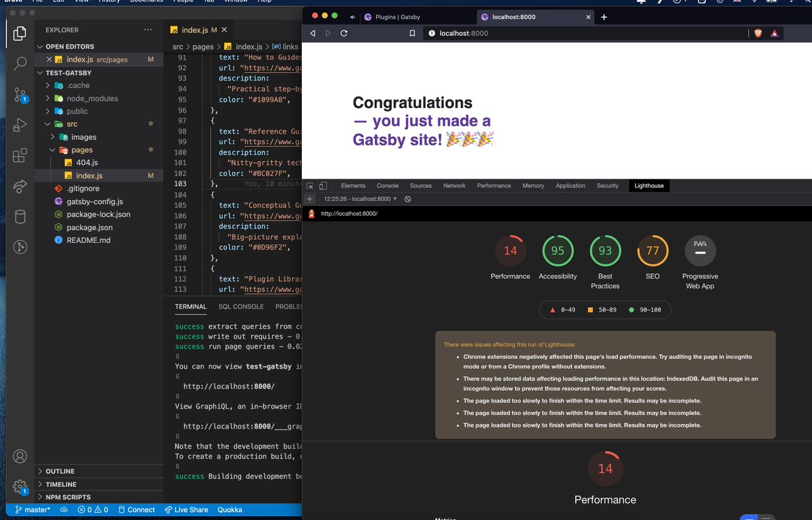Open Brave Rewards triangle icon
This screenshot has height=520, width=812.
(x=774, y=33)
